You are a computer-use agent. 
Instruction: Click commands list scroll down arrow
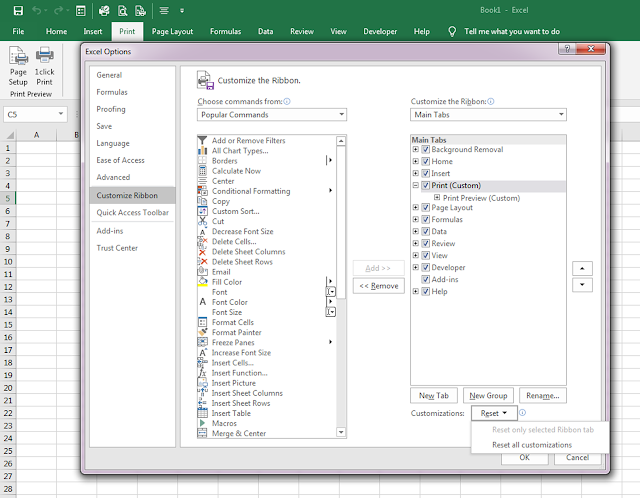tap(341, 432)
